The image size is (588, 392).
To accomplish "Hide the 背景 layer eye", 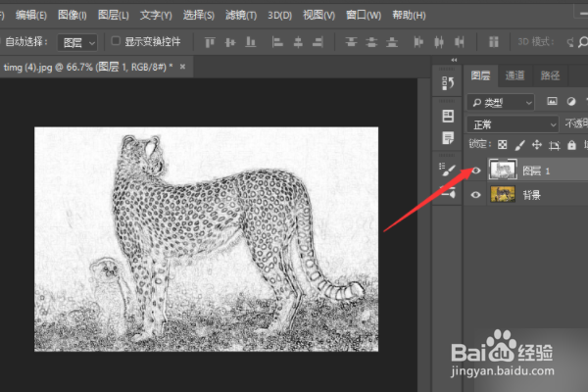I will point(476,195).
